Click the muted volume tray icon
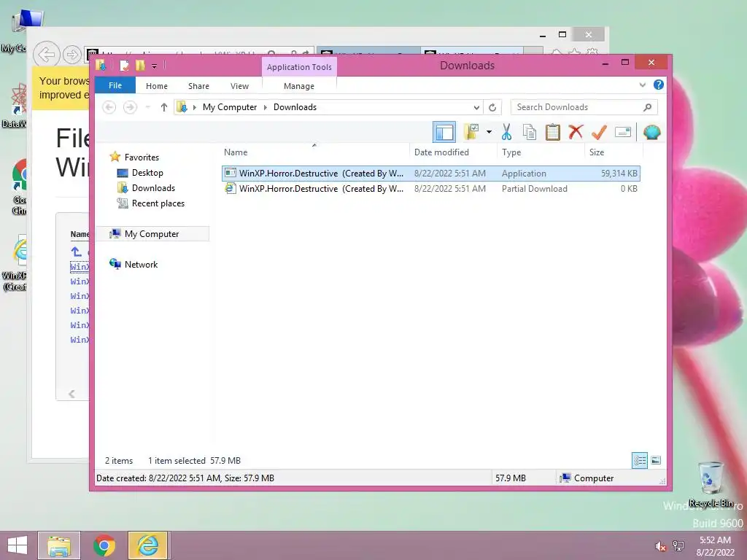The width and height of the screenshot is (747, 560). (x=661, y=546)
